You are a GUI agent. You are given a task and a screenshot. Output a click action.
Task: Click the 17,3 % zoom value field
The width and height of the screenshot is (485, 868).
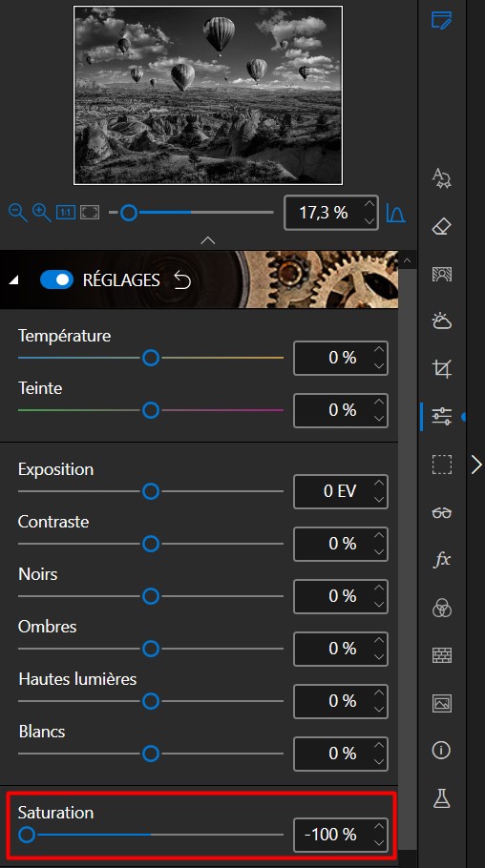[331, 213]
